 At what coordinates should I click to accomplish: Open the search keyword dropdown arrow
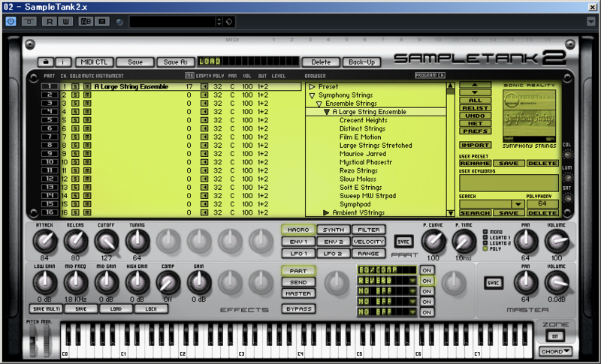518,204
